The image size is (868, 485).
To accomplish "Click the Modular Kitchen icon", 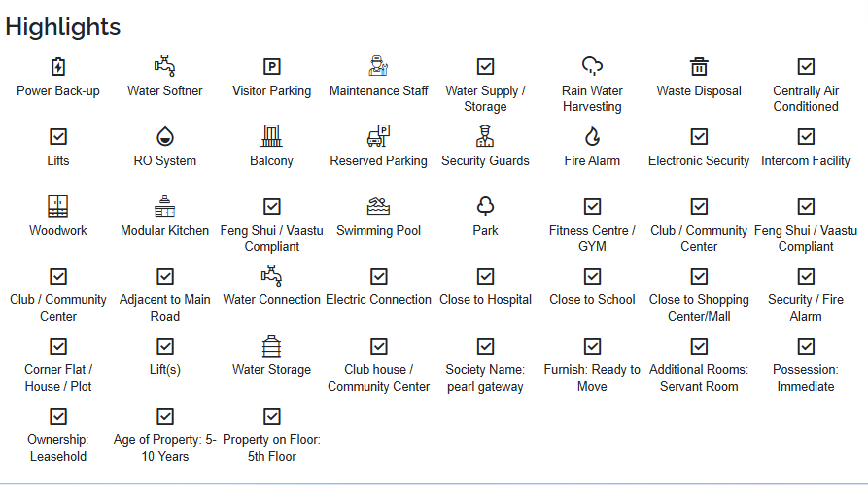I will coord(165,206).
